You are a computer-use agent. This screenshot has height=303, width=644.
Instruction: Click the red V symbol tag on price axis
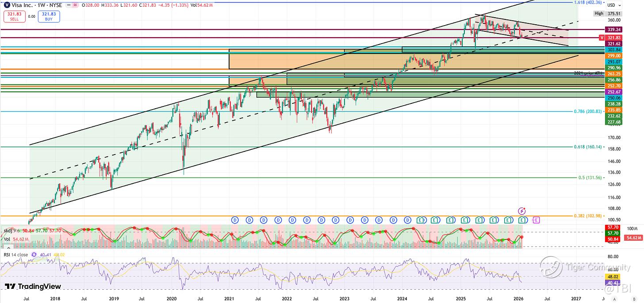point(602,38)
